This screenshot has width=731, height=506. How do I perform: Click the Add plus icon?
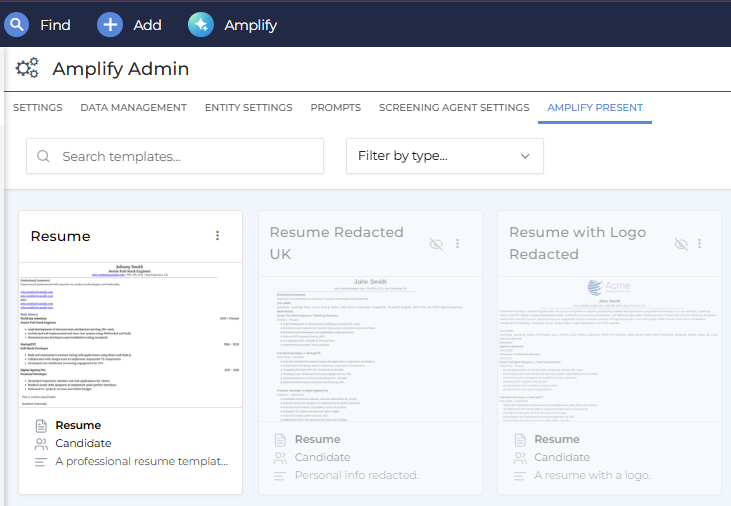(x=110, y=24)
